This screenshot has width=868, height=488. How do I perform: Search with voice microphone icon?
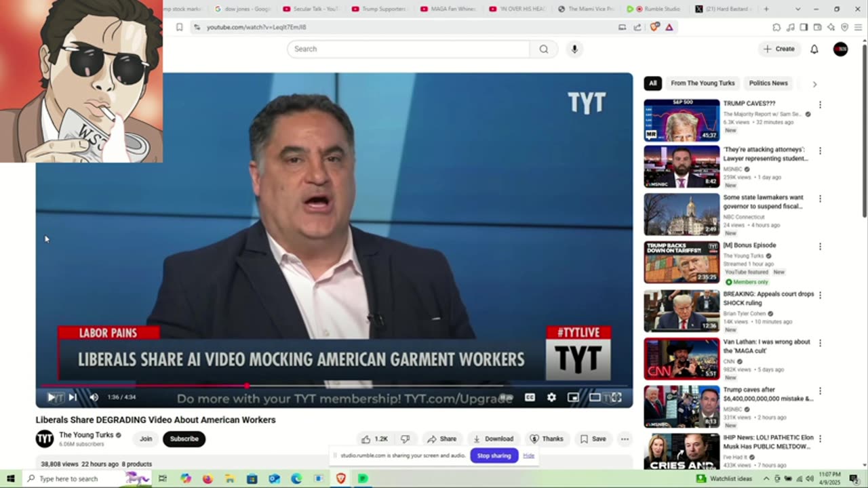(x=574, y=49)
